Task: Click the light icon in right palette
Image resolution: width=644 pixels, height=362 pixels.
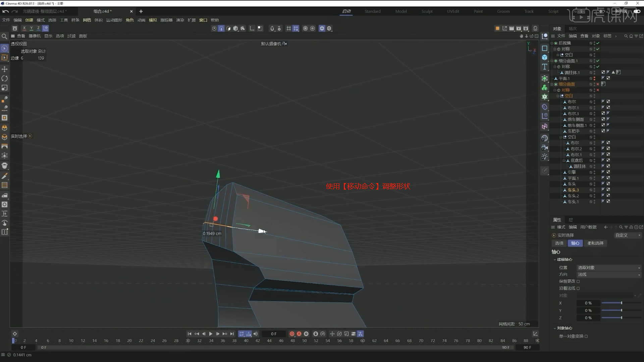Action: click(x=545, y=157)
